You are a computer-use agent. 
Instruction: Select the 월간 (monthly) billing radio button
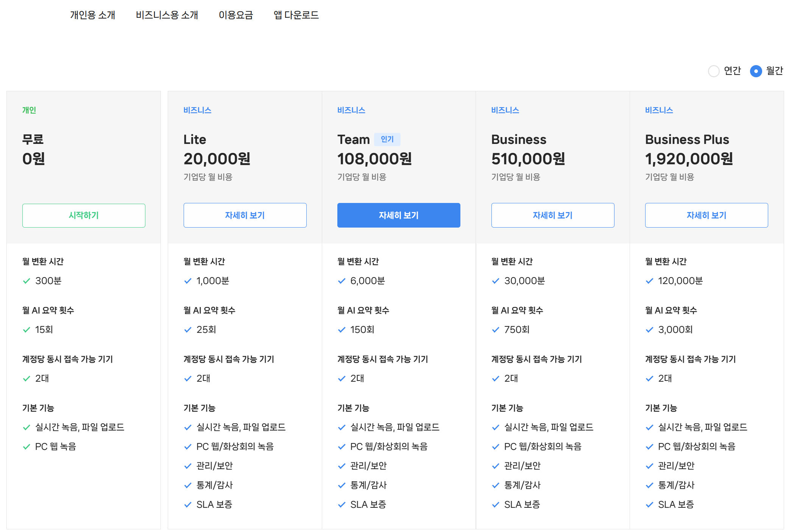[x=756, y=71]
